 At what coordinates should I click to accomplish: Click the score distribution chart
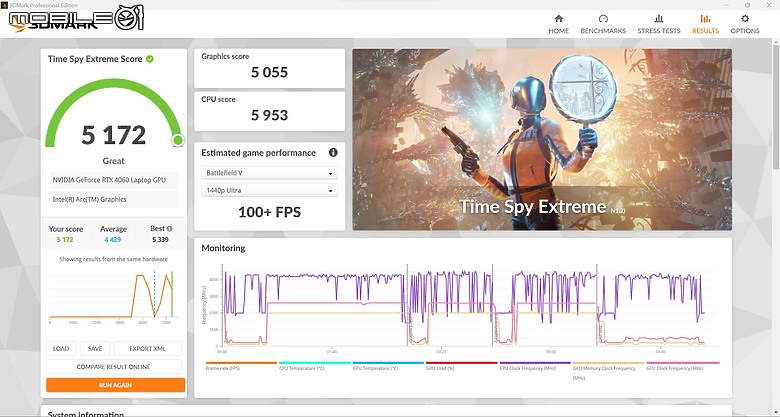pos(111,296)
